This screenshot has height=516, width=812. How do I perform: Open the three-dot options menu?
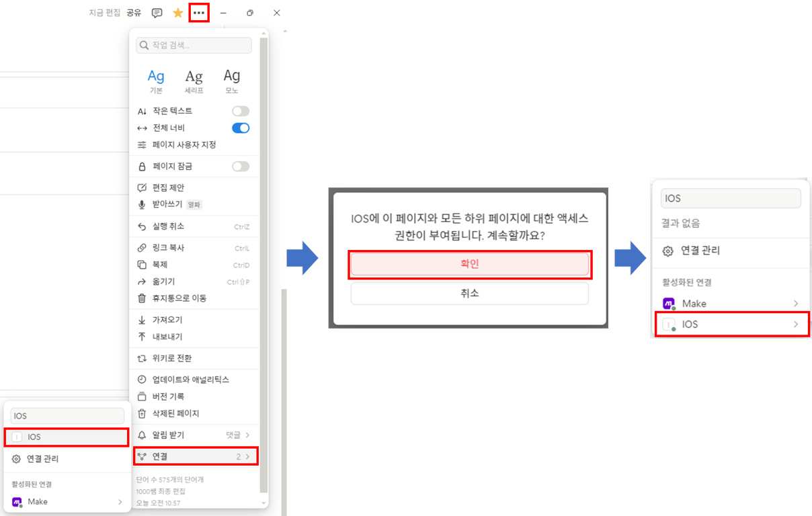pyautogui.click(x=199, y=12)
